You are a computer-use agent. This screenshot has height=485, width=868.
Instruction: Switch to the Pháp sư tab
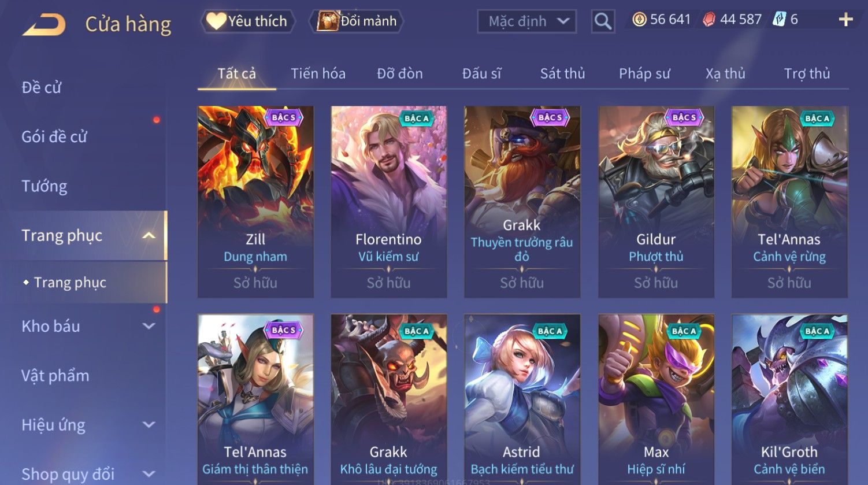pyautogui.click(x=644, y=74)
